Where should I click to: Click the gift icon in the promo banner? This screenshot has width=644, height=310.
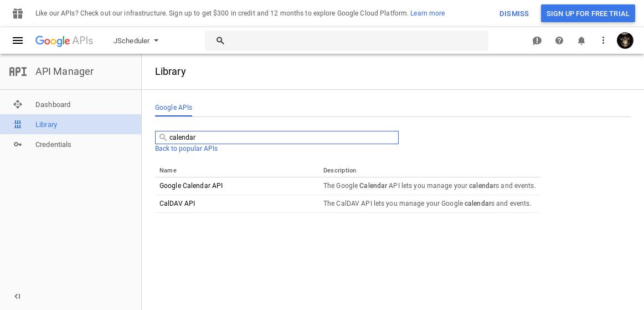[x=18, y=13]
